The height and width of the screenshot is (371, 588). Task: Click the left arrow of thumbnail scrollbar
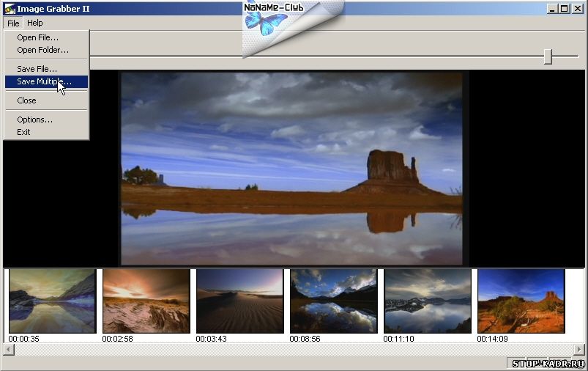coord(9,350)
